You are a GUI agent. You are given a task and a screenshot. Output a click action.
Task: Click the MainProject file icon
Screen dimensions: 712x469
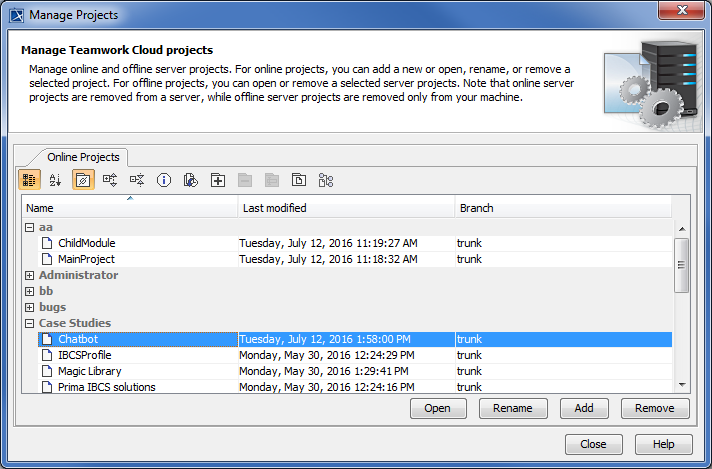(47, 259)
